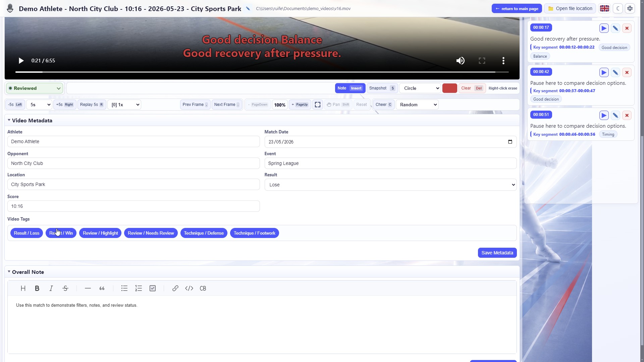This screenshot has width=644, height=362.
Task: Toggle the Review / Needs Review tag
Action: pos(151,233)
